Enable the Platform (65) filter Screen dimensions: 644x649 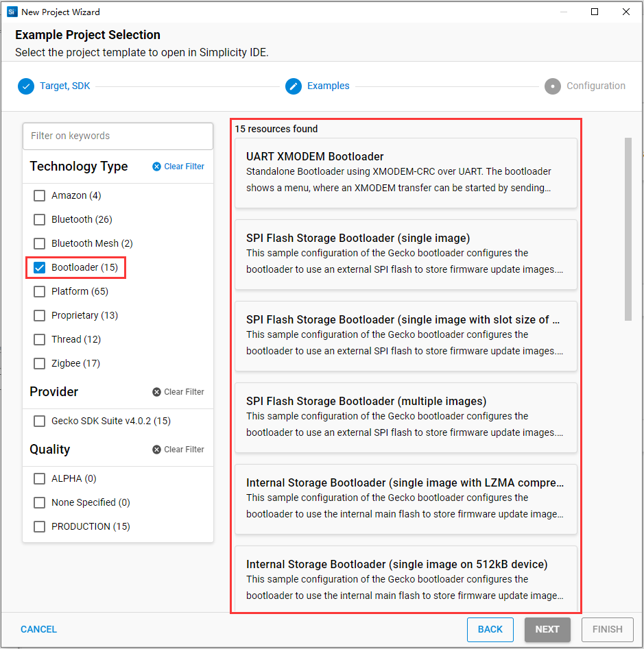(39, 291)
